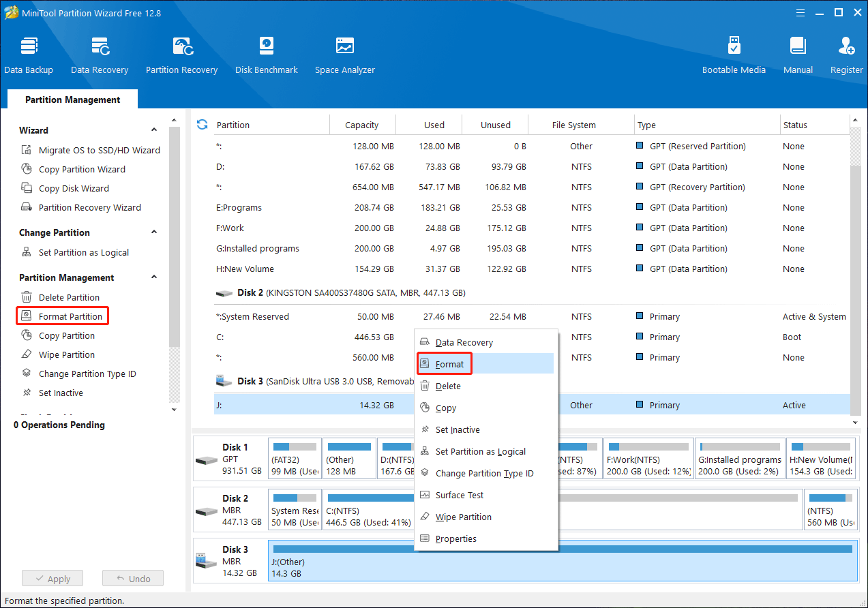
Task: Open the Space Analyzer tool
Action: [345, 55]
